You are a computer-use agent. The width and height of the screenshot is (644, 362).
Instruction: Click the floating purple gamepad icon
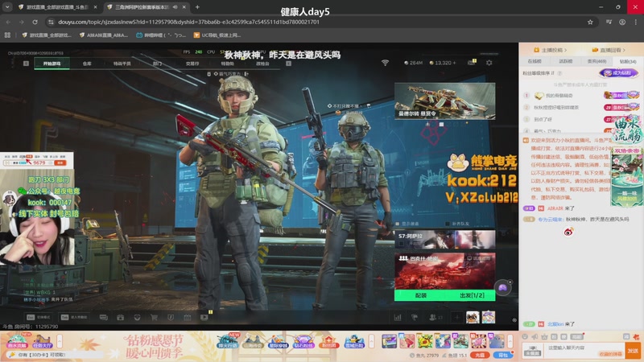tap(502, 288)
